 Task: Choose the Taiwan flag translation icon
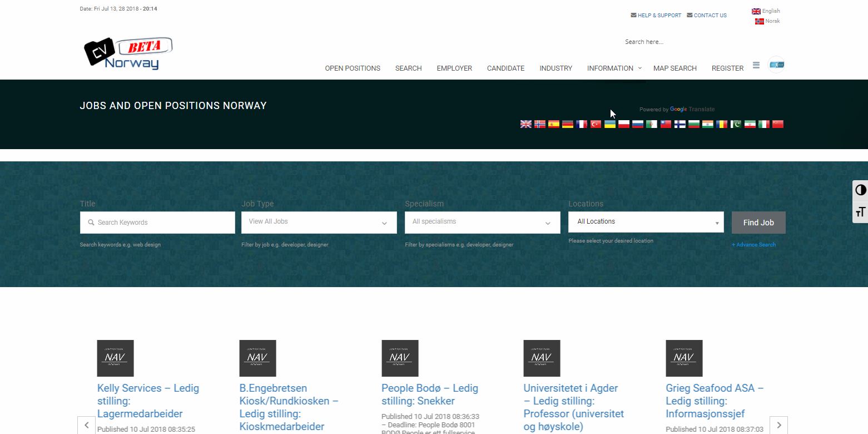click(x=666, y=124)
